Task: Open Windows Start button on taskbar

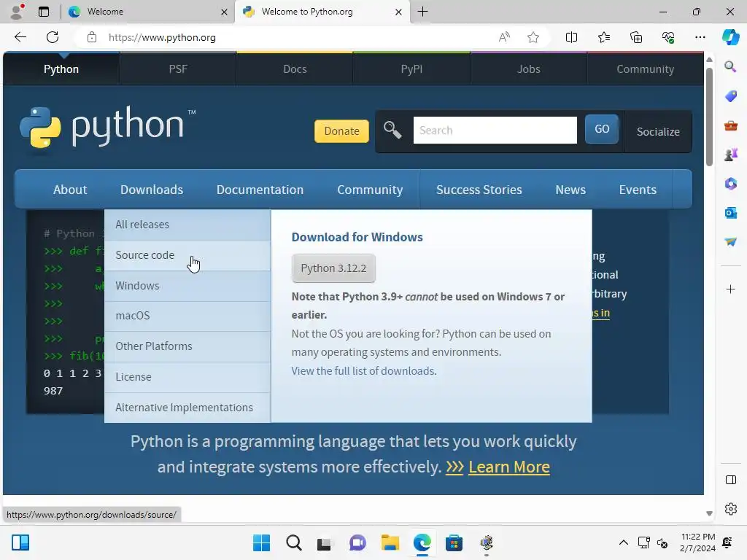Action: coord(261,542)
